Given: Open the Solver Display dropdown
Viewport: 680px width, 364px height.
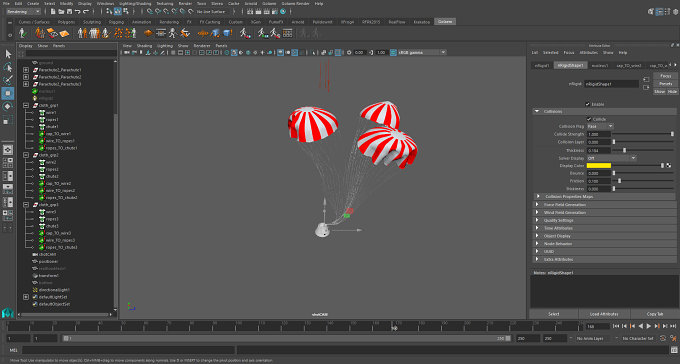Looking at the screenshot, I should tap(611, 158).
